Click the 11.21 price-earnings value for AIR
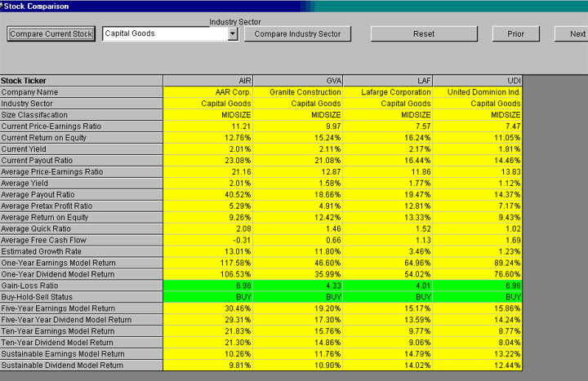Image resolution: width=588 pixels, height=381 pixels. [x=208, y=126]
